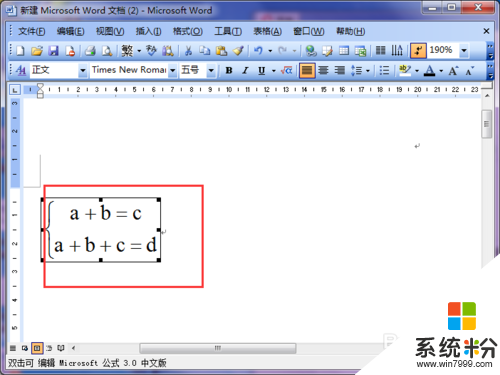The height and width of the screenshot is (375, 500).
Task: Switch to Reading Layout view icon
Action: [x=61, y=348]
